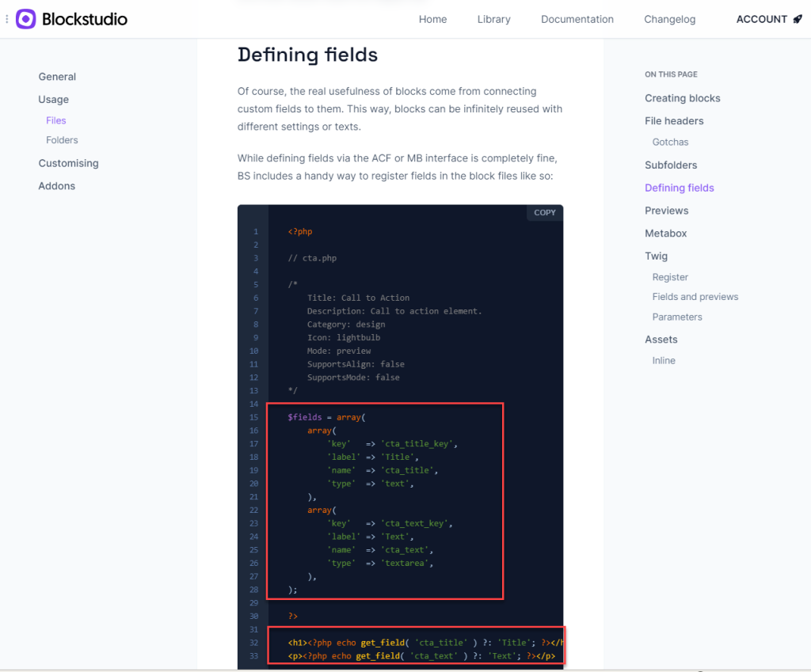This screenshot has height=672, width=811.
Task: Jump to Defining fields section link
Action: point(679,188)
